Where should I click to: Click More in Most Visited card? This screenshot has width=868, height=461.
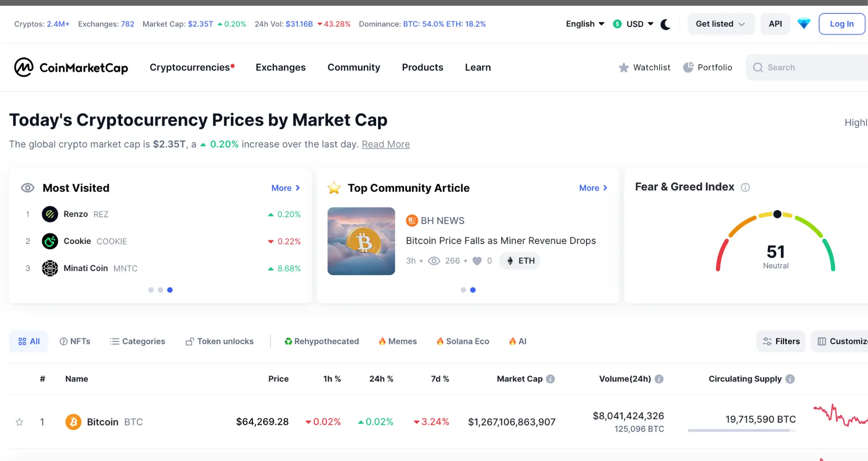(285, 188)
